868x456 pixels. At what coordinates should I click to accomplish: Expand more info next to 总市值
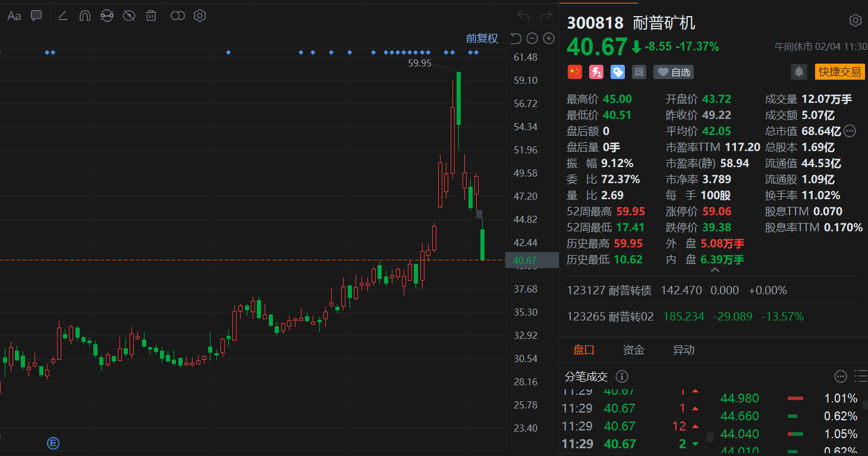(850, 131)
